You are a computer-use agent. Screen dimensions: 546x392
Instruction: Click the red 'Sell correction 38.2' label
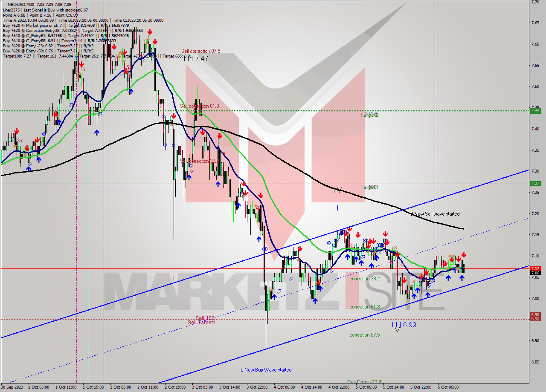[x=200, y=161]
